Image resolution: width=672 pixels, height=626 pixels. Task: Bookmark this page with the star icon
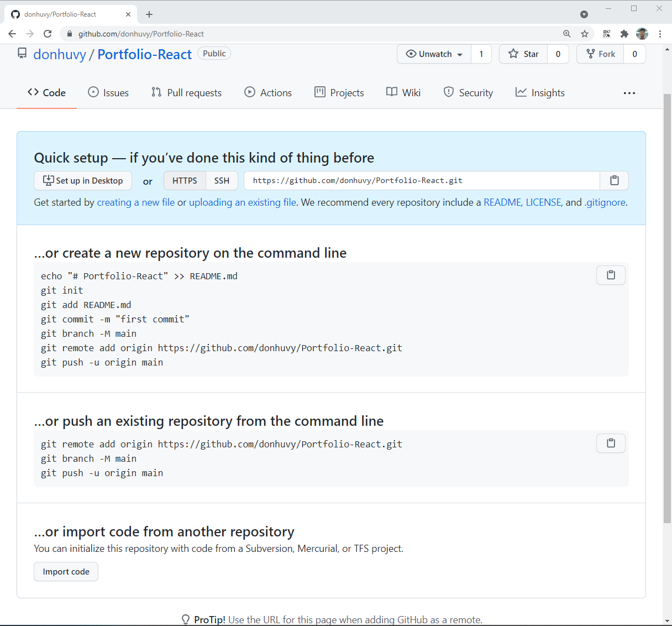585,34
